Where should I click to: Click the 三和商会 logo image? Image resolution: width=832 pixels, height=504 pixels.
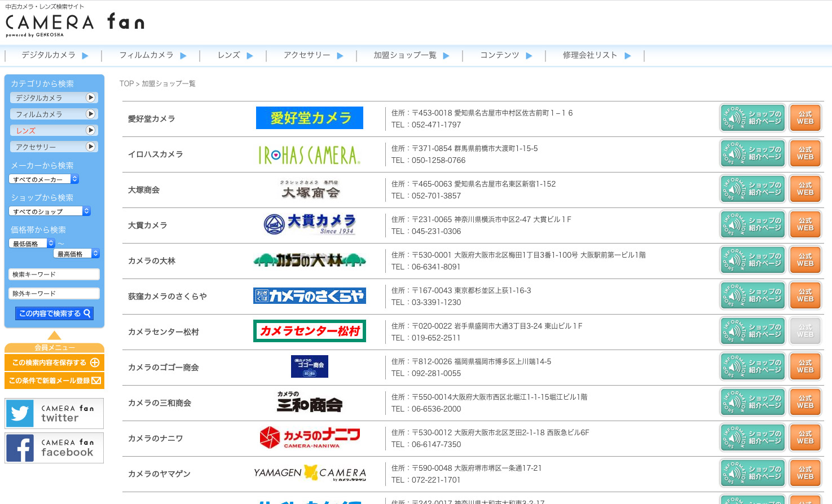click(x=310, y=402)
